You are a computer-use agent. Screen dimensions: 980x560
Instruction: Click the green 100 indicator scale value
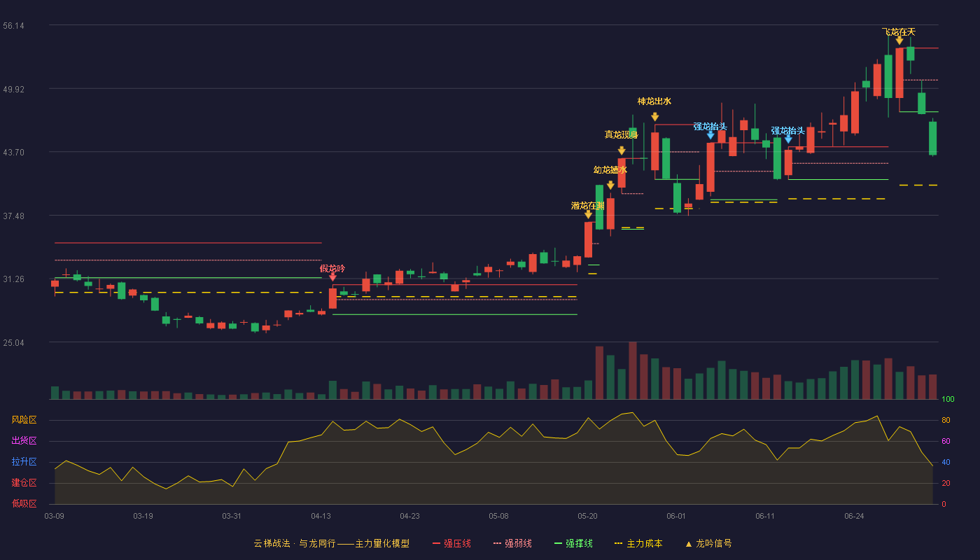[948, 400]
